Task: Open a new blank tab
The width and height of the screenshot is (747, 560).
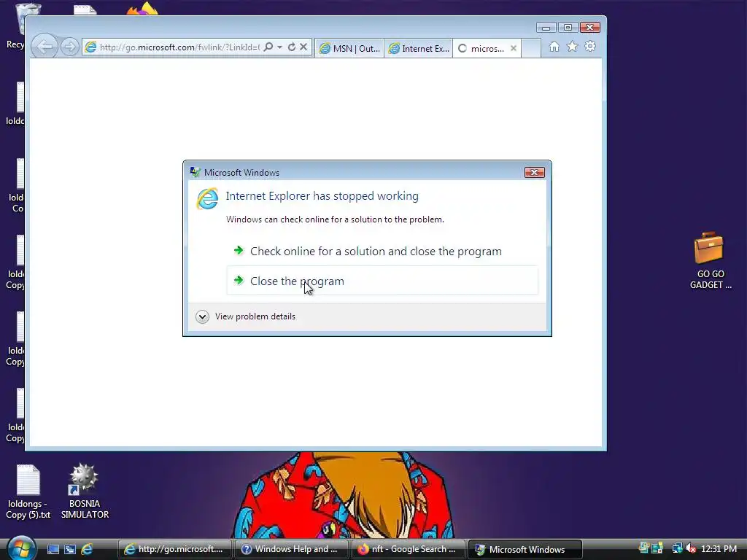Action: tap(531, 48)
